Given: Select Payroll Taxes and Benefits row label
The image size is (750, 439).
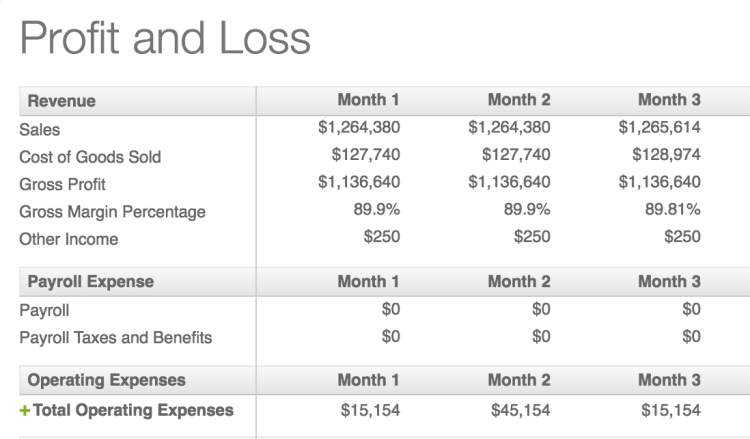Looking at the screenshot, I should click(x=115, y=338).
